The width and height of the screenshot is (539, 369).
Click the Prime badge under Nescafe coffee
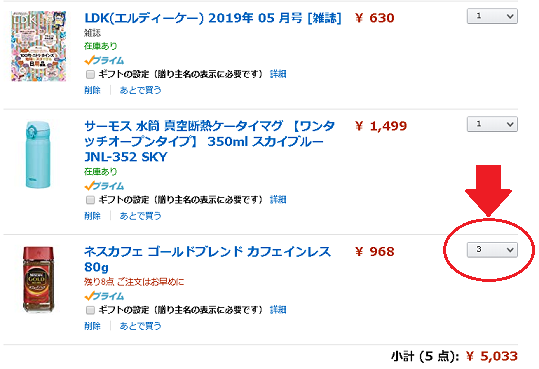coord(104,296)
